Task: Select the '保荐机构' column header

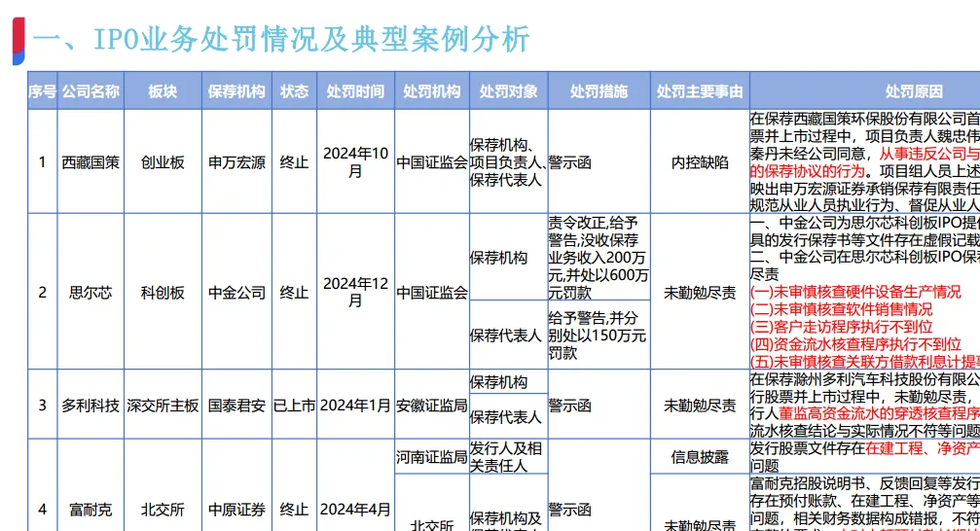Action: click(x=236, y=91)
